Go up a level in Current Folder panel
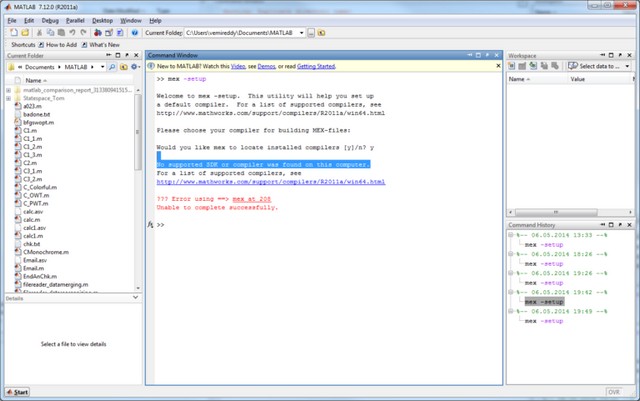The height and width of the screenshot is (401, 640). [123, 67]
